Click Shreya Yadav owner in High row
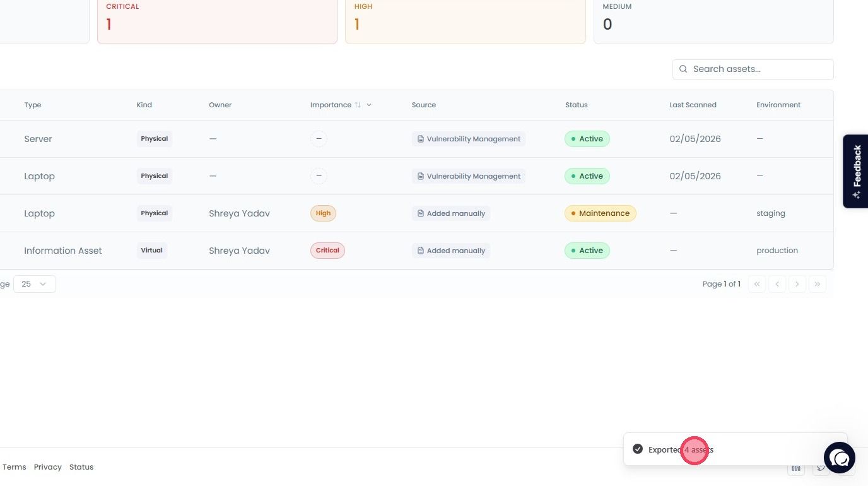 [239, 213]
